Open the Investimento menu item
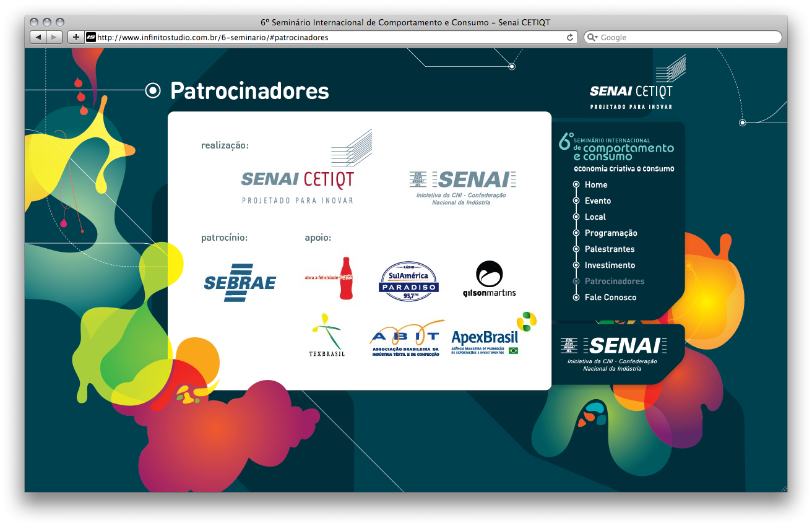 point(610,265)
